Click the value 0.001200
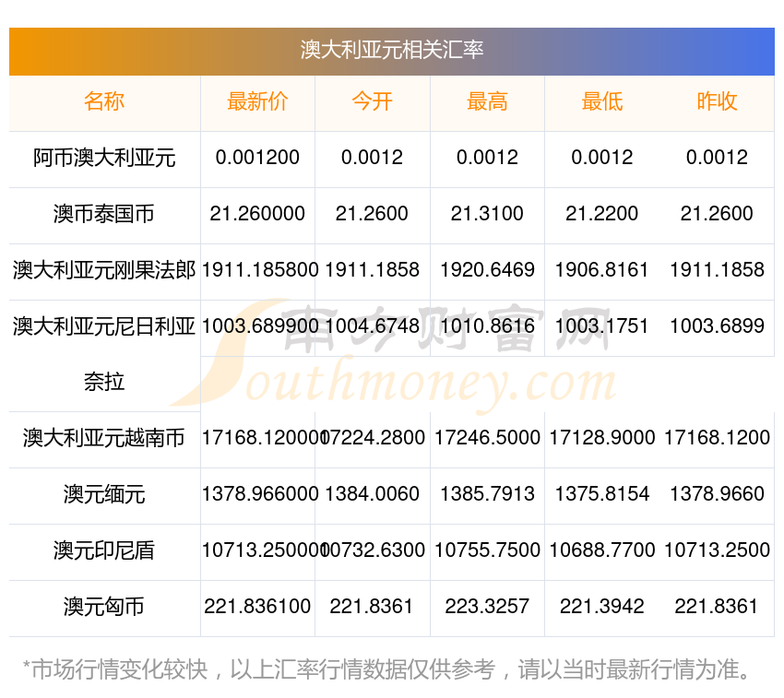The height and width of the screenshot is (698, 784). [x=257, y=158]
